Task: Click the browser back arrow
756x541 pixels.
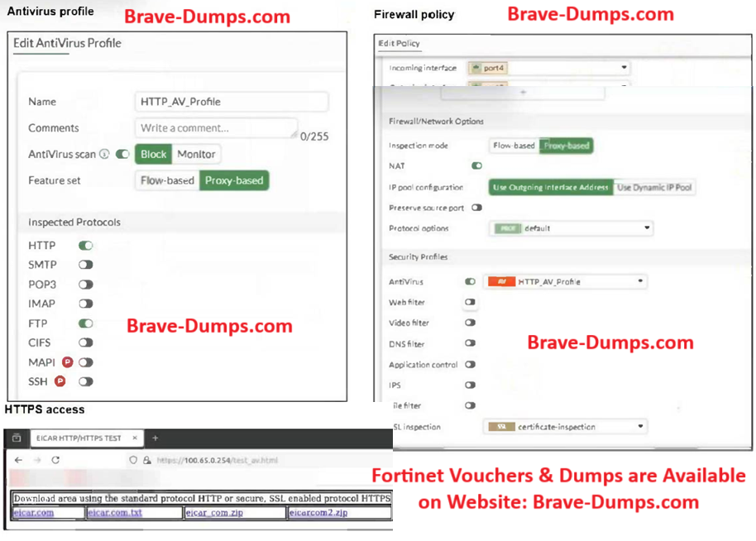Action: point(18,459)
